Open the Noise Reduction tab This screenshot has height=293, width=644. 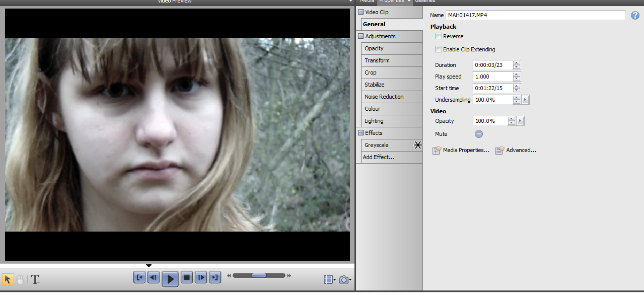(392, 97)
